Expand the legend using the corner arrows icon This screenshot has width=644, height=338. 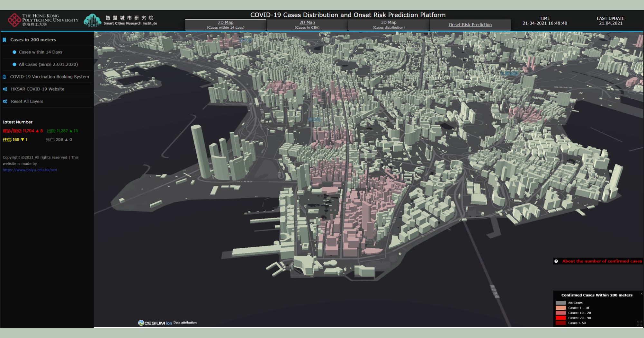coord(639,323)
